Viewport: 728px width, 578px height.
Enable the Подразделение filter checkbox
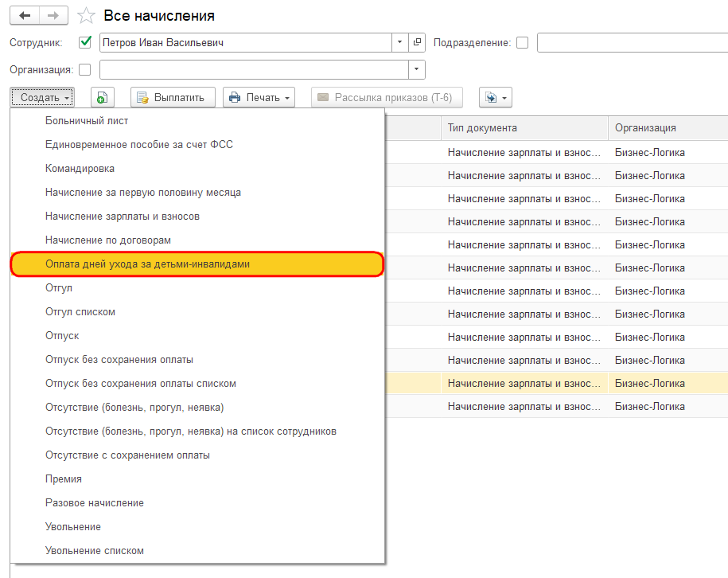[522, 43]
